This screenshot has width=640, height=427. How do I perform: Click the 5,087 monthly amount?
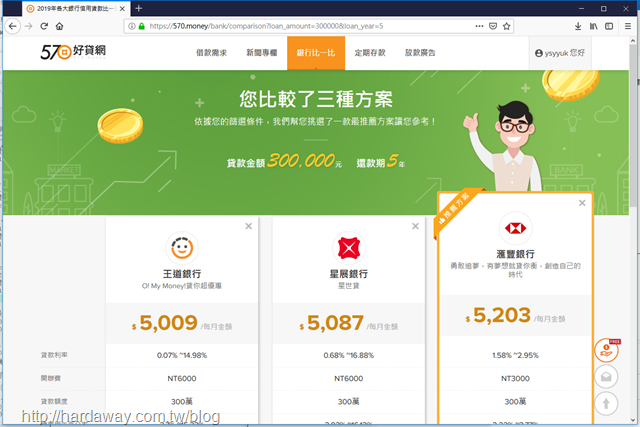335,323
